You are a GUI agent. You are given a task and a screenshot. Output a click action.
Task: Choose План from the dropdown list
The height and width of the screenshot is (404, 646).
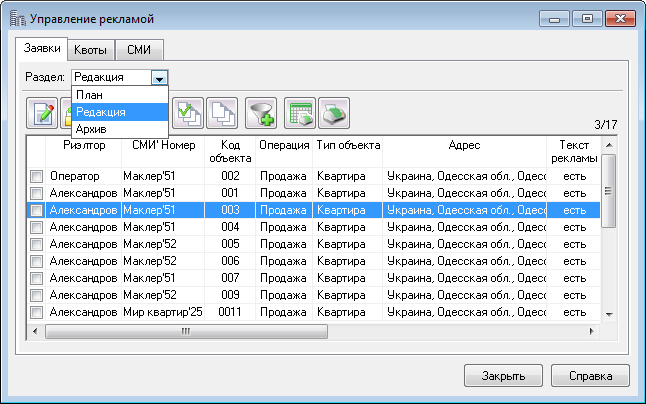90,95
